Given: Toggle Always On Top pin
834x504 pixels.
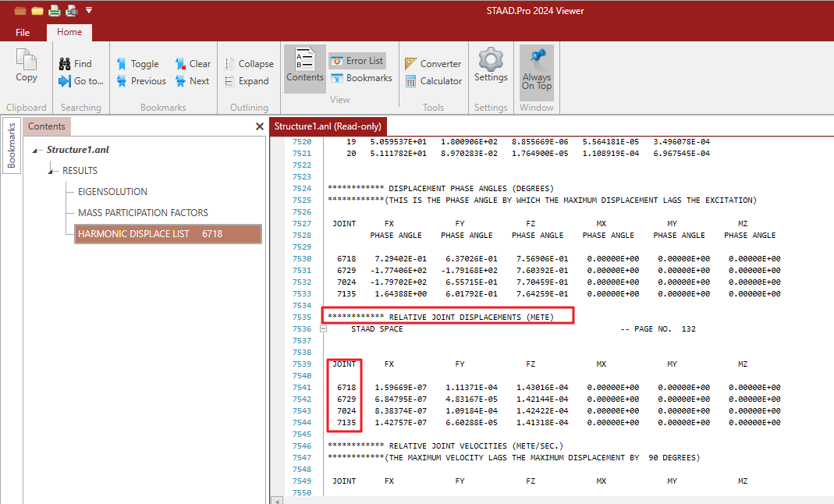Looking at the screenshot, I should (x=537, y=69).
